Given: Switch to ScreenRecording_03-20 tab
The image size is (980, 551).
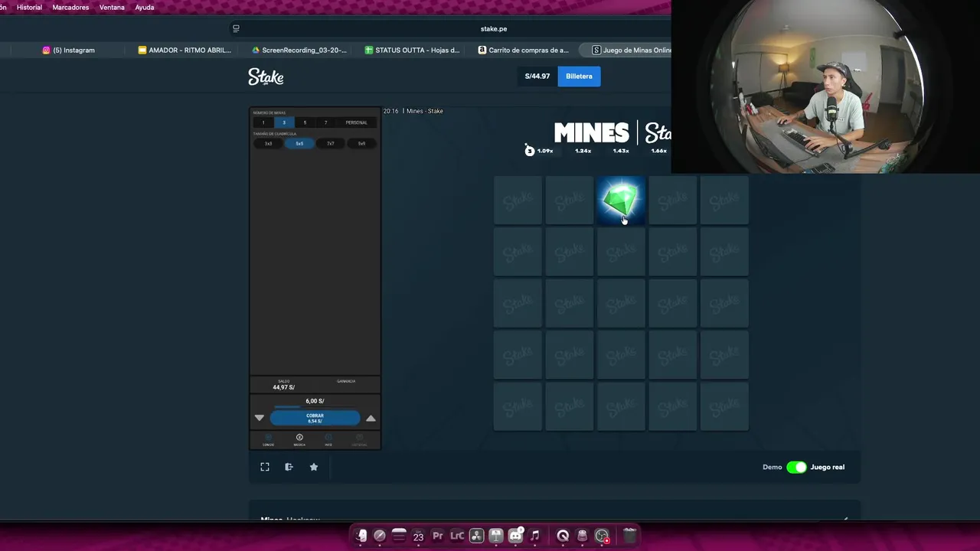Looking at the screenshot, I should [299, 50].
